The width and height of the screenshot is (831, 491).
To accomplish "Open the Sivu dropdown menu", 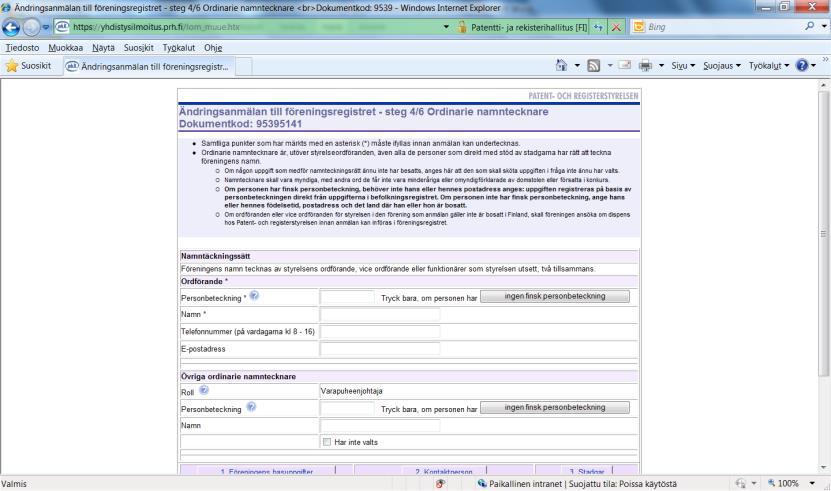I will click(x=683, y=66).
